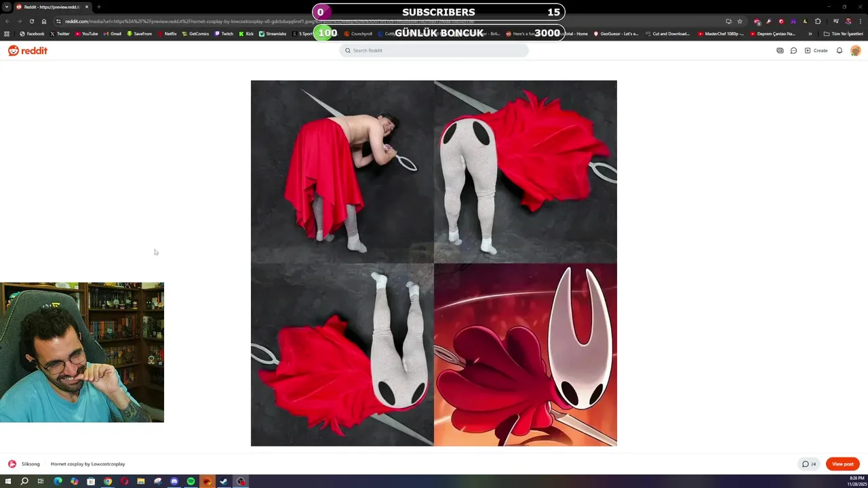Viewport: 868px width, 488px height.
Task: Open the Kick bookmark
Action: point(246,34)
